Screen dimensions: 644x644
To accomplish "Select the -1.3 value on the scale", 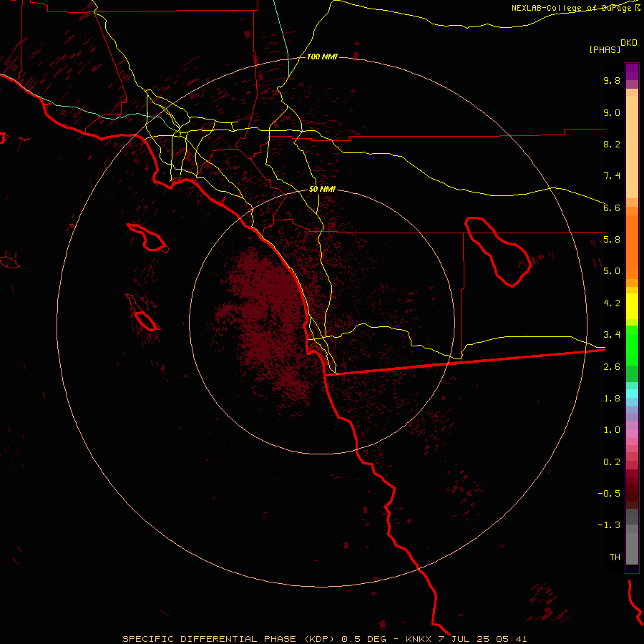I will 609,525.
